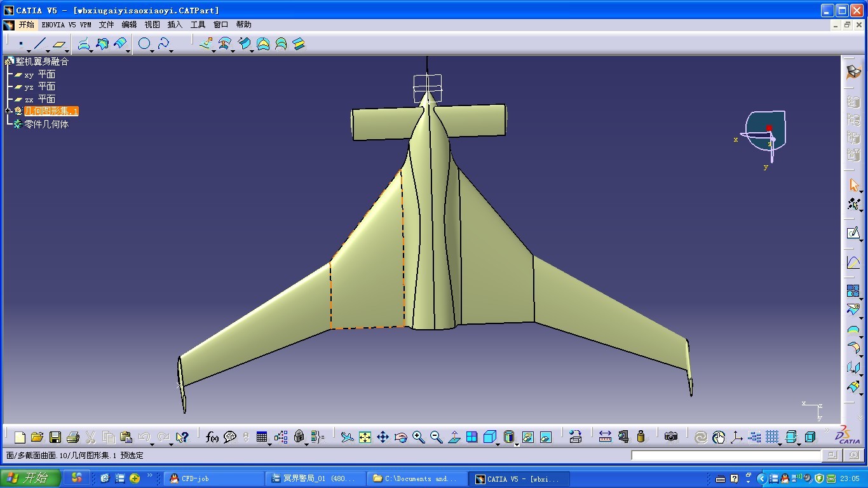Viewport: 868px width, 488px height.
Task: Click the Open file folder icon
Action: click(37, 437)
